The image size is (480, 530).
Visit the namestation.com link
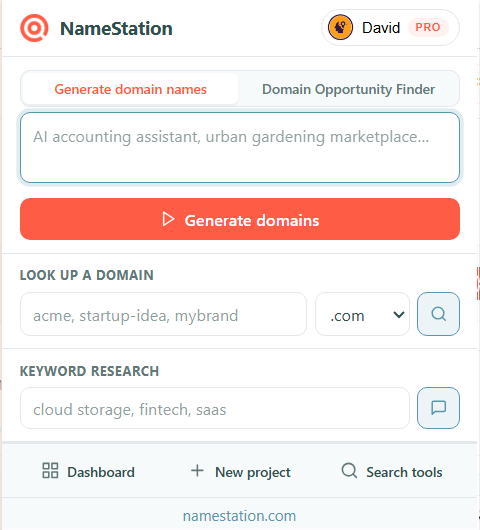239,516
